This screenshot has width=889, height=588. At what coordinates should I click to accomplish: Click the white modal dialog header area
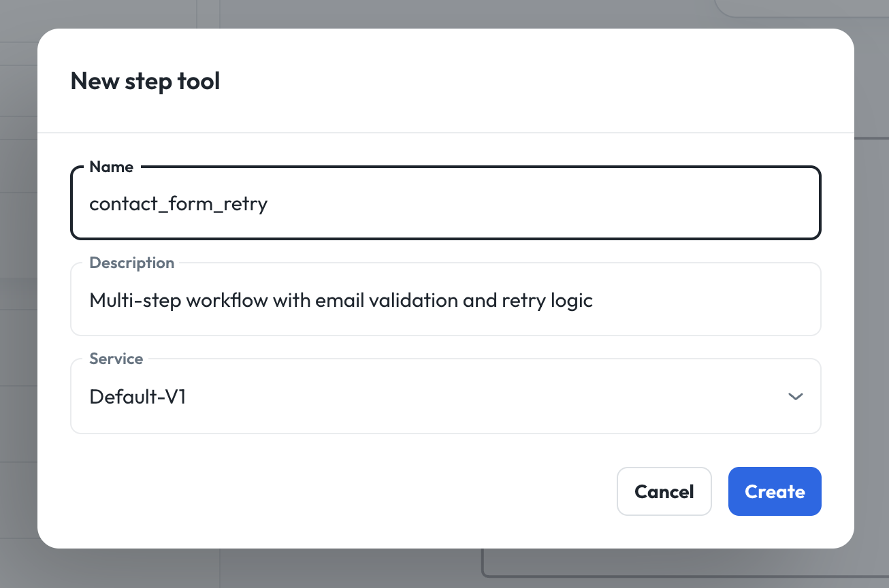coord(446,80)
